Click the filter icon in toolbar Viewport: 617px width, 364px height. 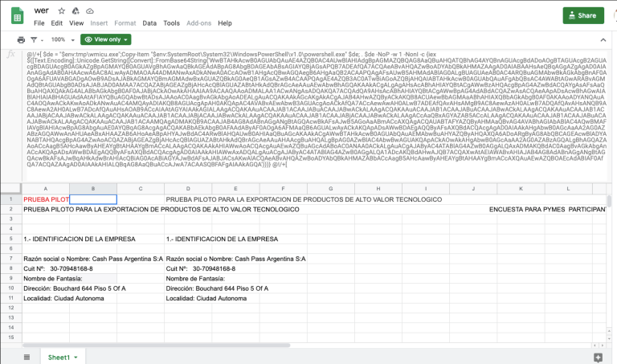click(x=34, y=39)
